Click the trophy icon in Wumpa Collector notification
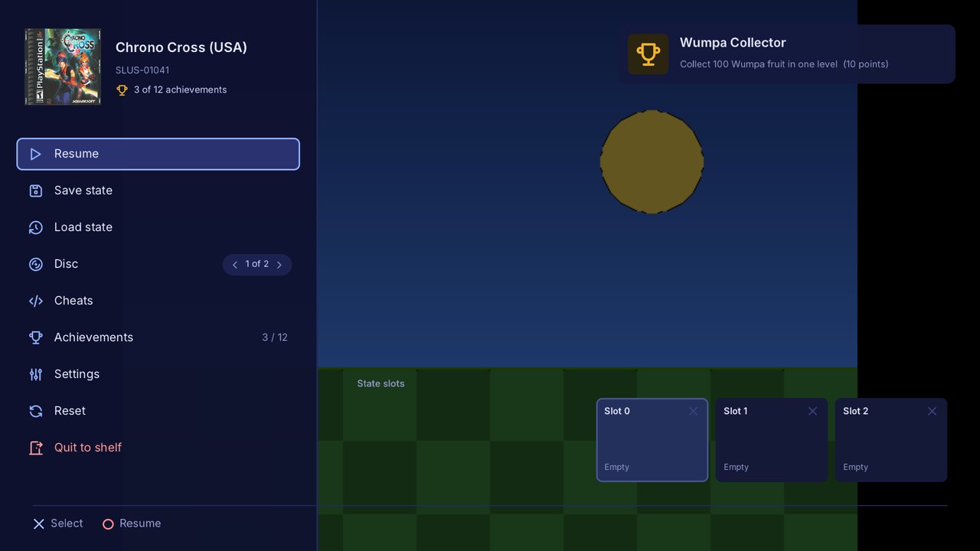The height and width of the screenshot is (551, 980). point(648,54)
